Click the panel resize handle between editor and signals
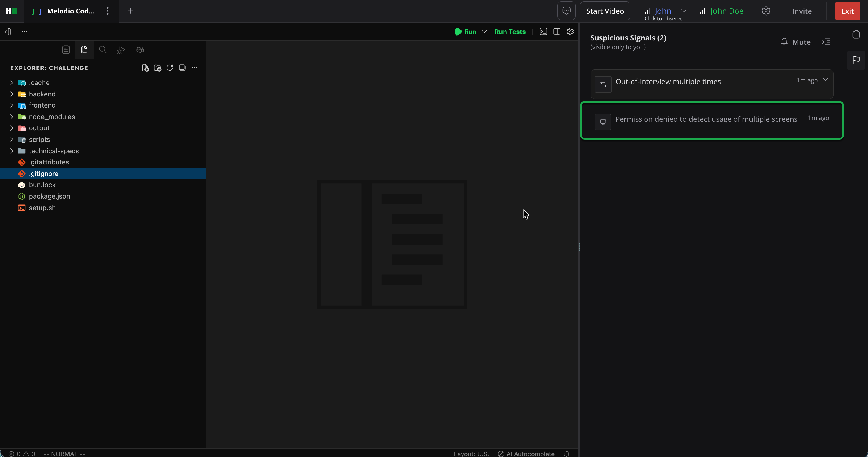 coord(579,247)
